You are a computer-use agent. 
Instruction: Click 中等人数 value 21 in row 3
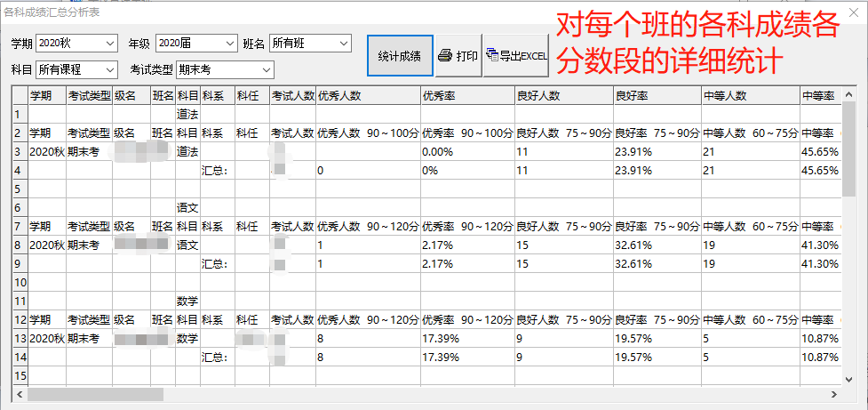(751, 152)
